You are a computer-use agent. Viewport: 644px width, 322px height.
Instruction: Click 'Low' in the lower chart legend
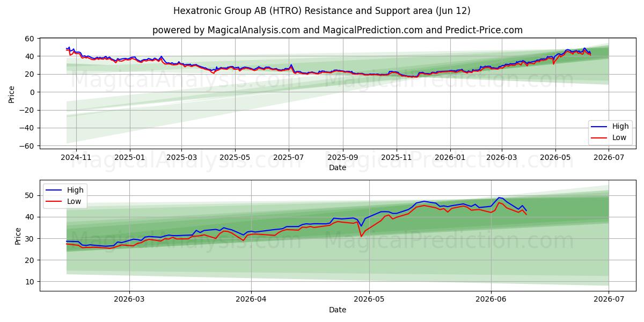74,201
